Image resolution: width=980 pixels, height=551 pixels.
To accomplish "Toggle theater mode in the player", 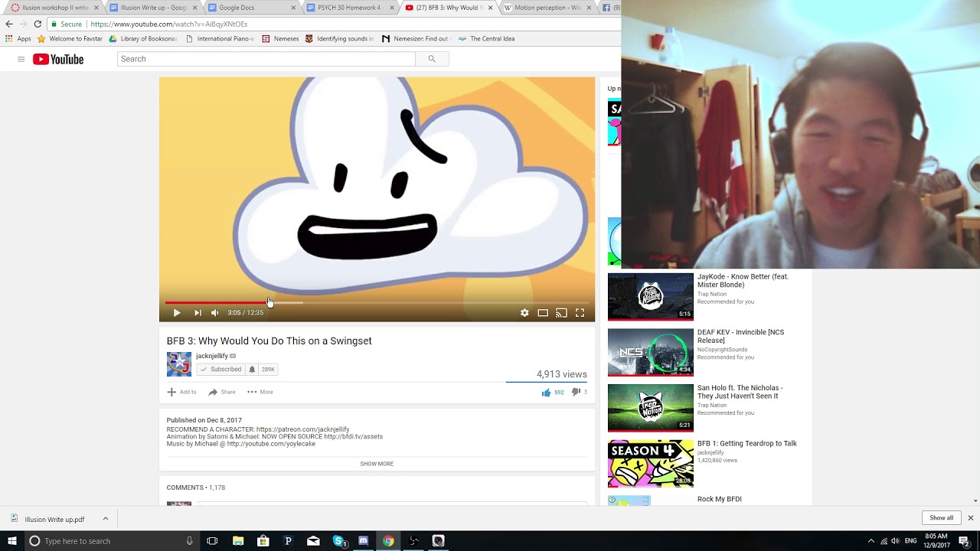I will 543,312.
